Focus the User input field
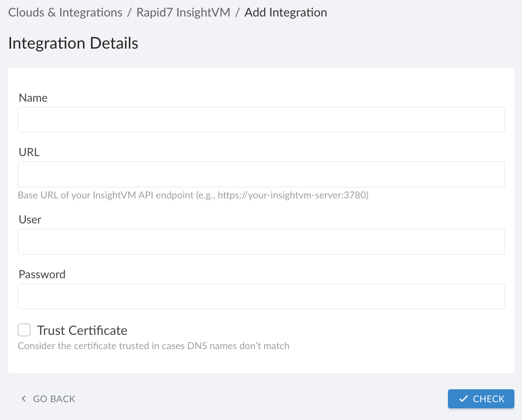 261,241
